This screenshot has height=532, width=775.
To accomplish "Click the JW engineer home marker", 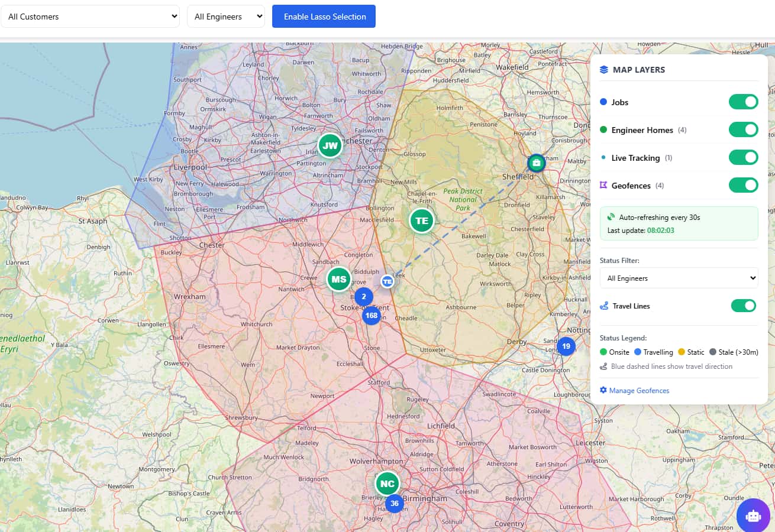I will (x=330, y=145).
